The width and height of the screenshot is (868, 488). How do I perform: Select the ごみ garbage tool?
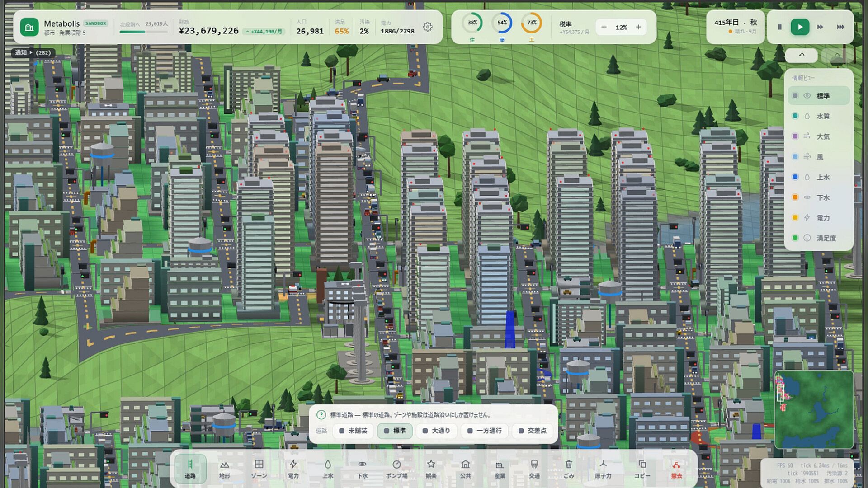pyautogui.click(x=569, y=469)
